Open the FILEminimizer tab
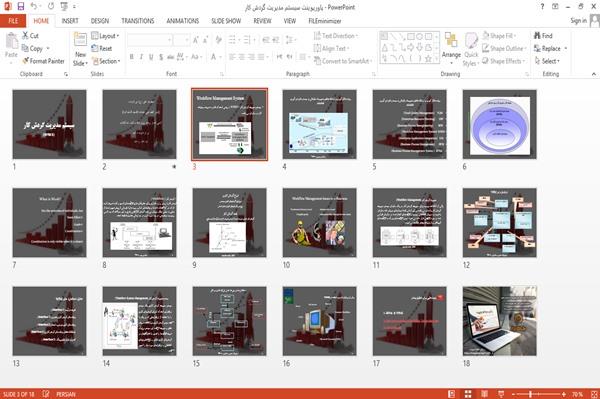600x399 pixels. pos(324,21)
